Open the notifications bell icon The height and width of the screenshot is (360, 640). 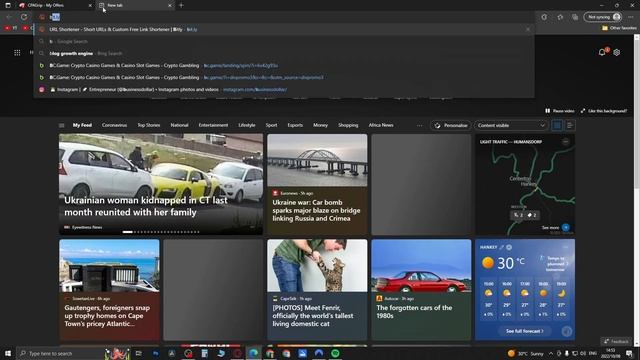pos(602,52)
